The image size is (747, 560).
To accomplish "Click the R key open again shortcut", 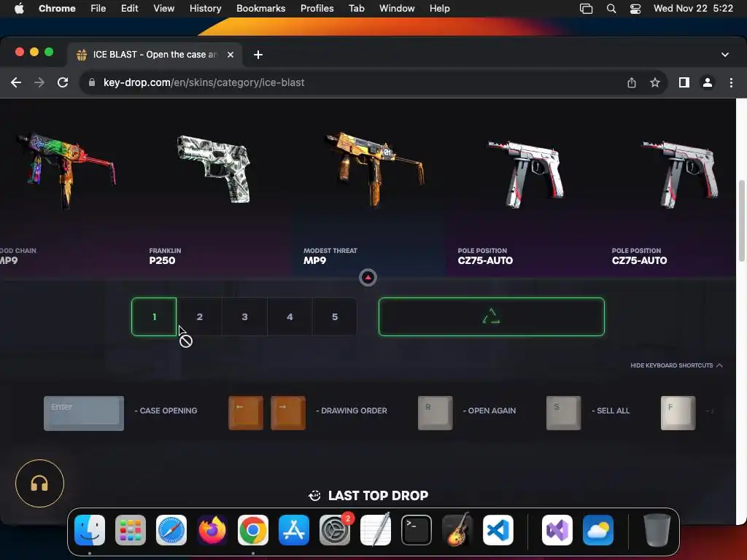I will 435,413.
